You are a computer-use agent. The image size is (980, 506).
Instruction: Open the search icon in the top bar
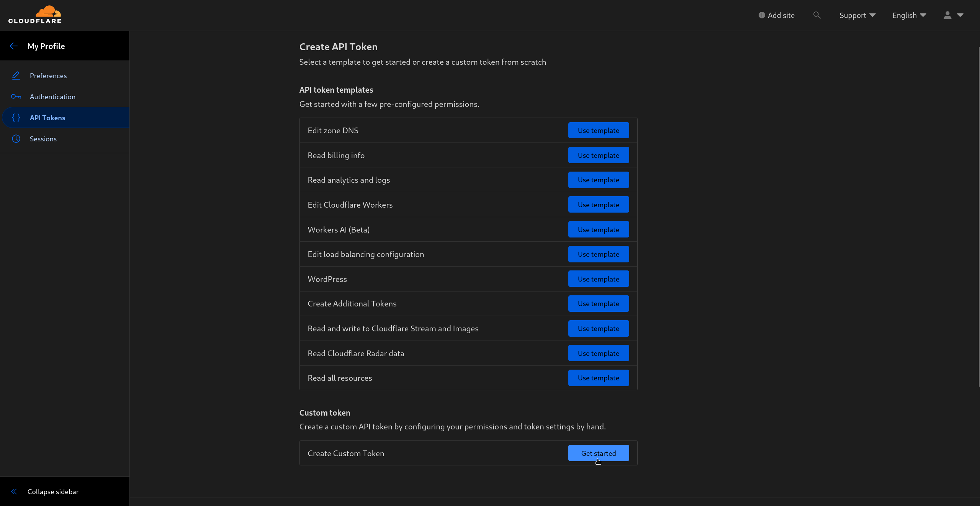817,15
